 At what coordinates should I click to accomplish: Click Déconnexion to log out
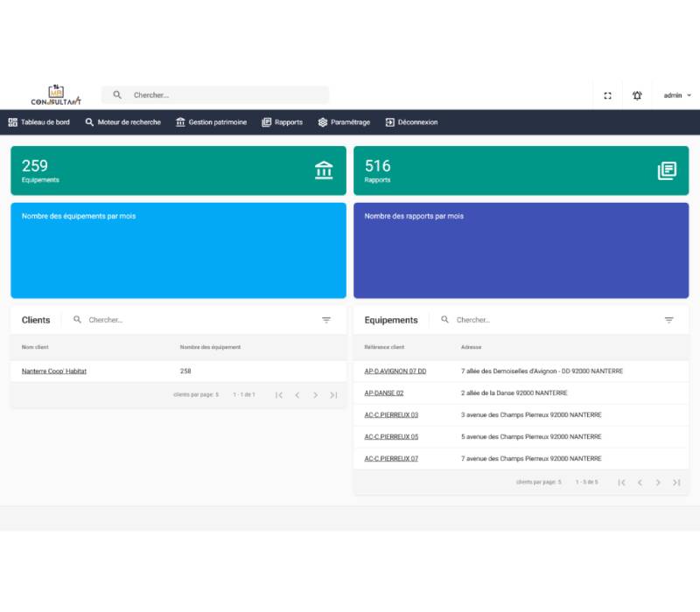(411, 122)
